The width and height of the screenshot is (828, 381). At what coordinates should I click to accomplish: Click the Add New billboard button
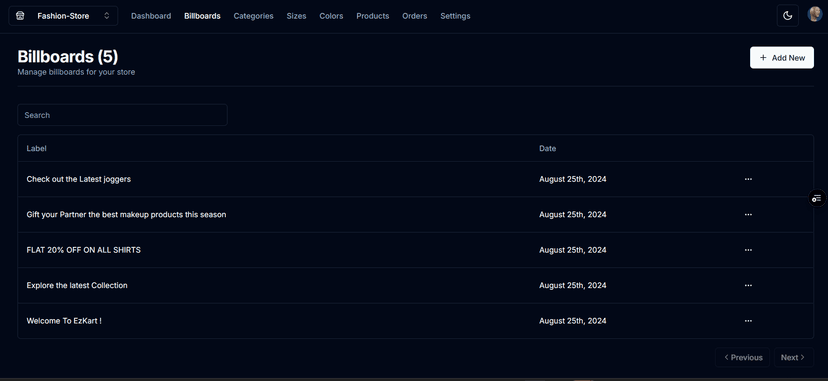click(782, 58)
